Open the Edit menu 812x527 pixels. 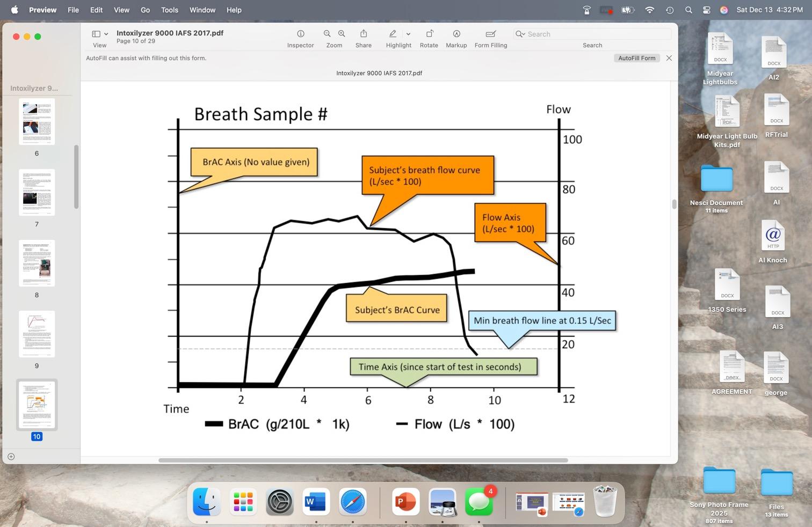[x=97, y=10]
